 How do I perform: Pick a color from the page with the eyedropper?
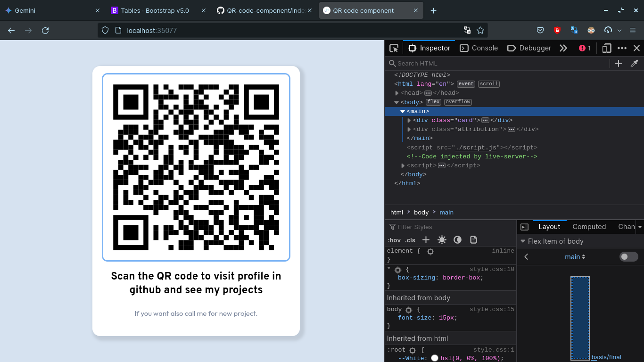tap(634, 63)
